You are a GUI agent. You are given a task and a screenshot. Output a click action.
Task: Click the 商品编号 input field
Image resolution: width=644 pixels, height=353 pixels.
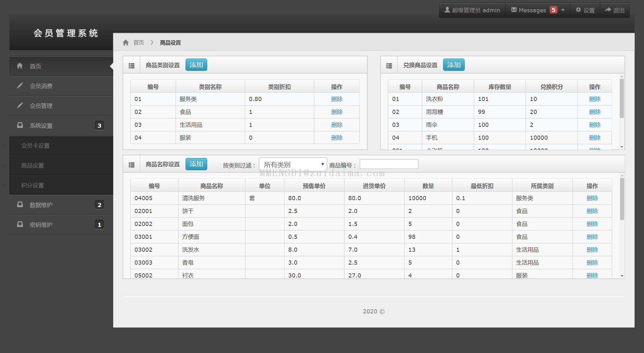(389, 164)
